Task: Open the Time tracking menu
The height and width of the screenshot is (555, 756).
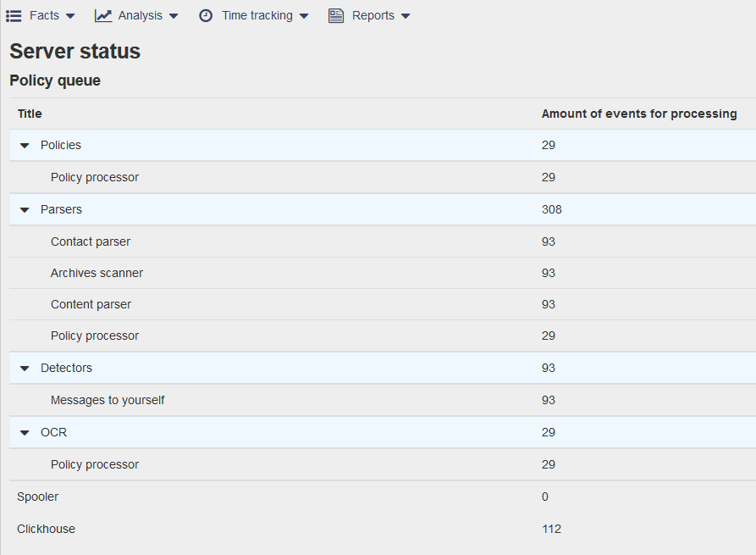Action: (x=257, y=15)
